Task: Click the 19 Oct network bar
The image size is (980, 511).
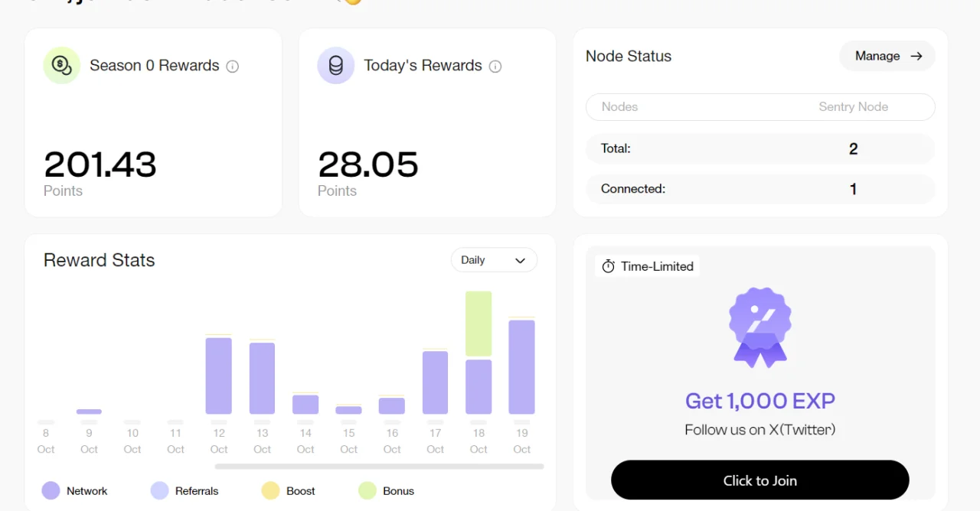Action: pos(522,367)
